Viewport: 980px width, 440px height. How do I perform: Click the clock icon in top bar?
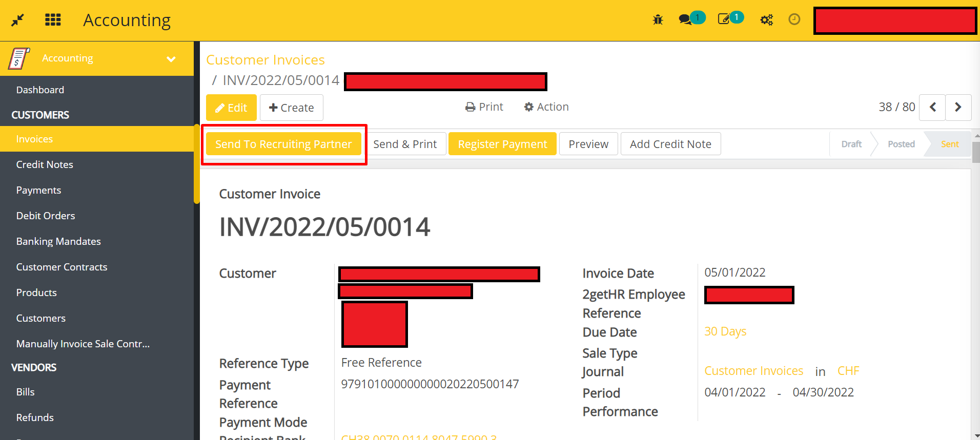point(794,19)
